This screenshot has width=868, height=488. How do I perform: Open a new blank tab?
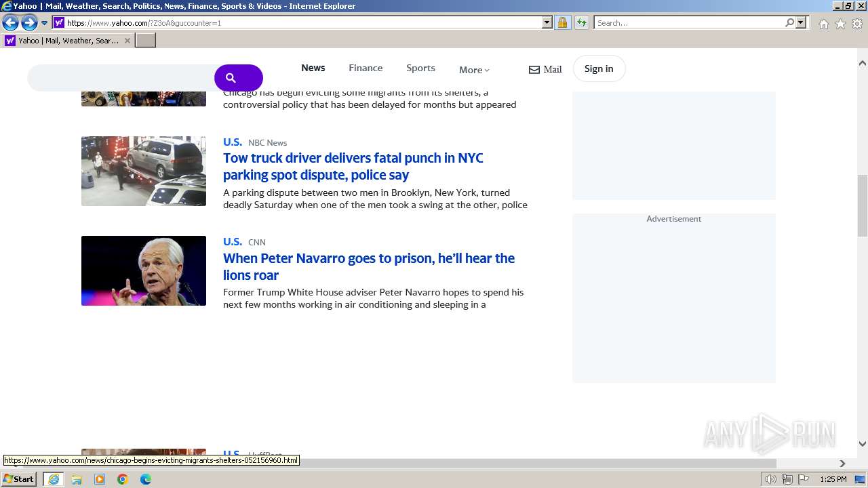[x=146, y=41]
